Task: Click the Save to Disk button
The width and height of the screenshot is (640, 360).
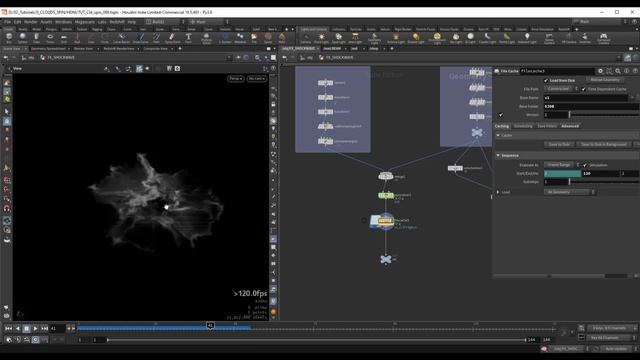Action: [559, 144]
